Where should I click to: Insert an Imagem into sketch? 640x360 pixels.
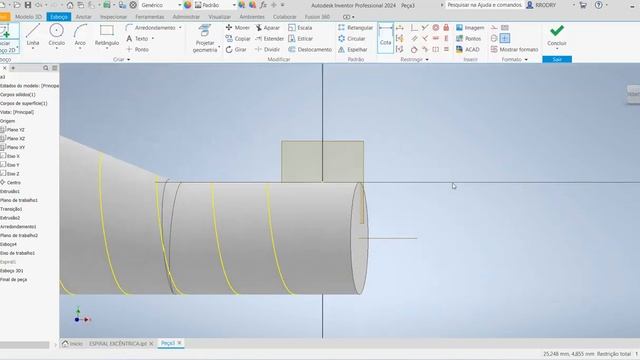(x=470, y=28)
